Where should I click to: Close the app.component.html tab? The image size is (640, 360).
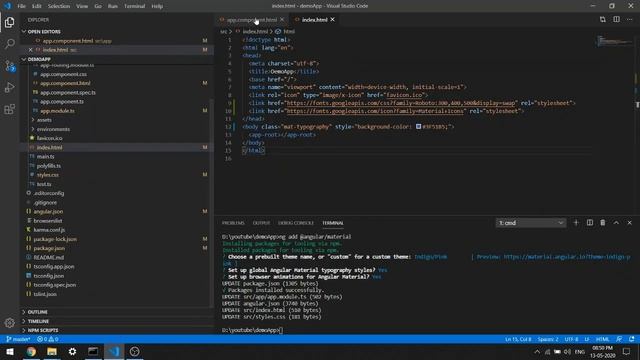pos(282,20)
